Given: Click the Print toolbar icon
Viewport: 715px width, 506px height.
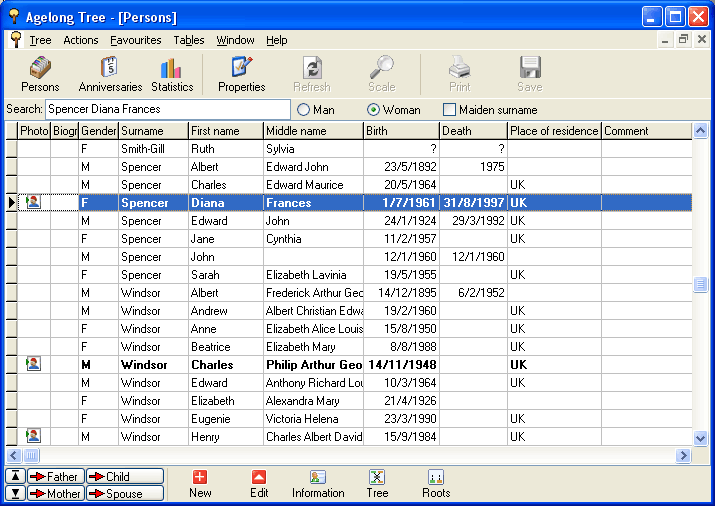Looking at the screenshot, I should point(459,74).
